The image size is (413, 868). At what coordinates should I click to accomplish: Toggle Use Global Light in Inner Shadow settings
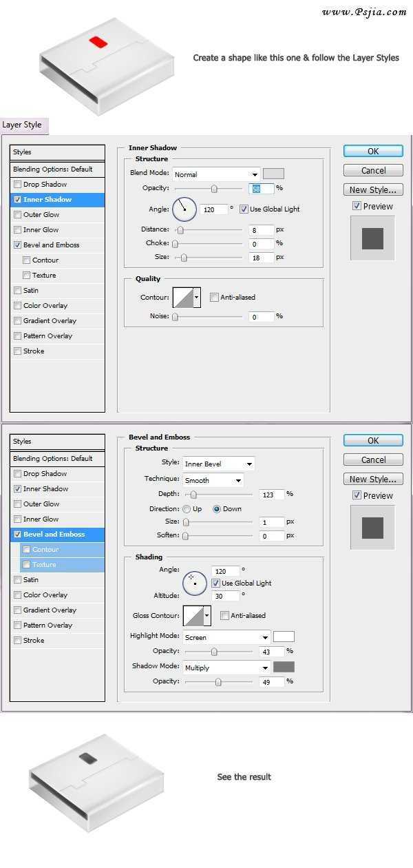coord(244,209)
